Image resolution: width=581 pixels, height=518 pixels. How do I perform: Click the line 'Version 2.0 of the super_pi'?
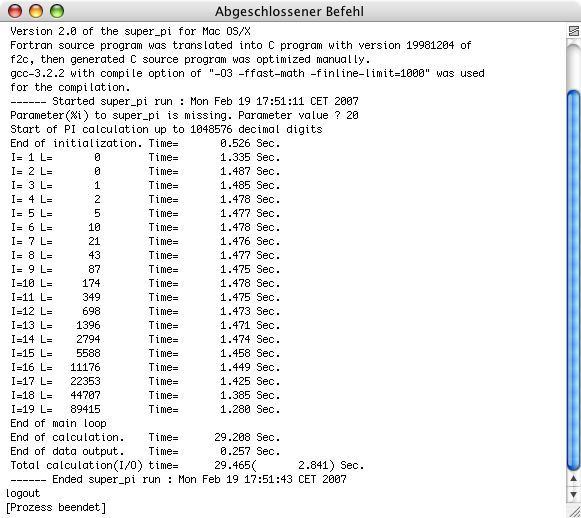(130, 31)
